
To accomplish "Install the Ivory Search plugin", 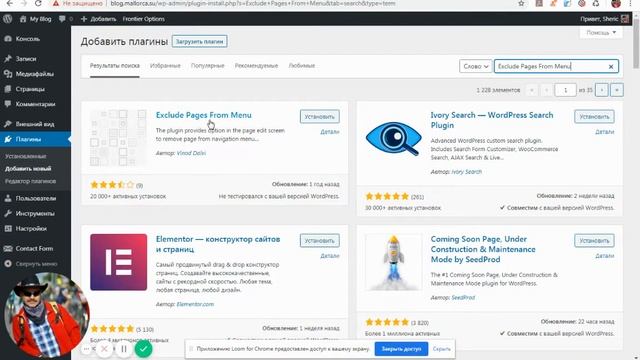I will click(594, 116).
